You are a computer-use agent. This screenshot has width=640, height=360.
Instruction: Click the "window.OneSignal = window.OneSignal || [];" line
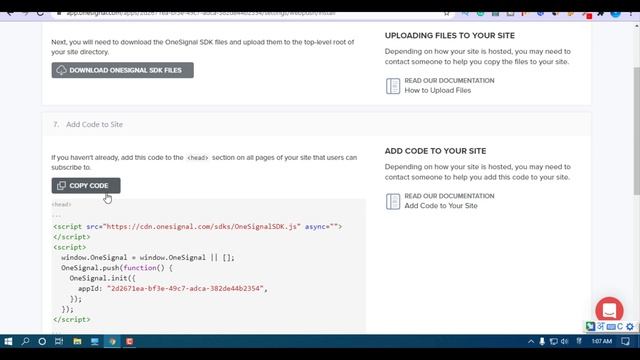pos(148,258)
